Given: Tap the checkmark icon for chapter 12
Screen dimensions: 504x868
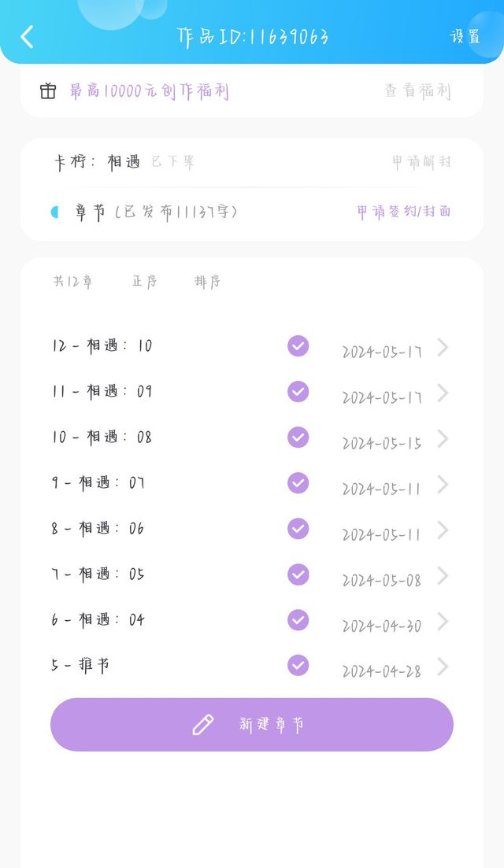Looking at the screenshot, I should click(x=298, y=346).
